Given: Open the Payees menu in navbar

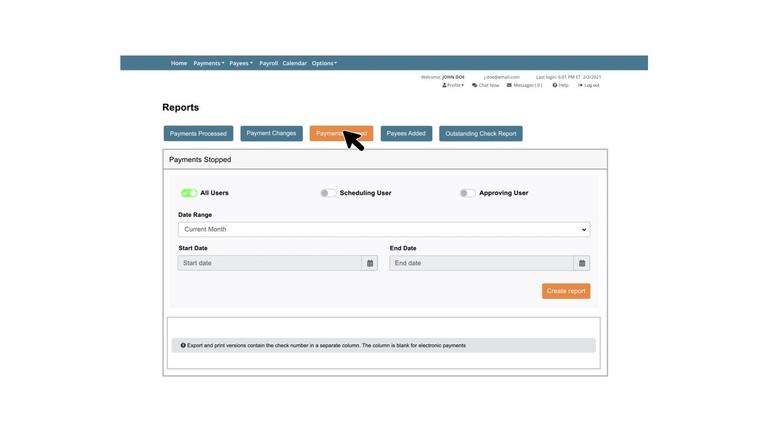Looking at the screenshot, I should (241, 63).
